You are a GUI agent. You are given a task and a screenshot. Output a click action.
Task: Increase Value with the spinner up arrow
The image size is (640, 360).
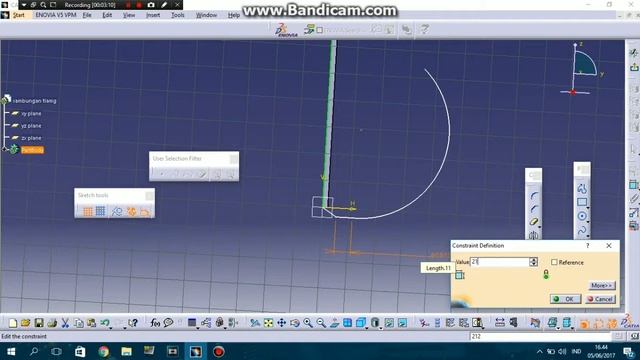(533, 260)
